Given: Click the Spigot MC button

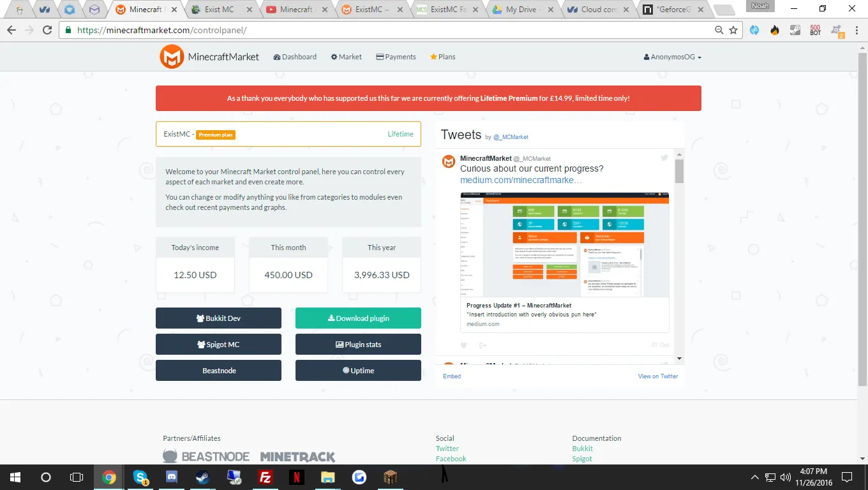Looking at the screenshot, I should pyautogui.click(x=218, y=345).
